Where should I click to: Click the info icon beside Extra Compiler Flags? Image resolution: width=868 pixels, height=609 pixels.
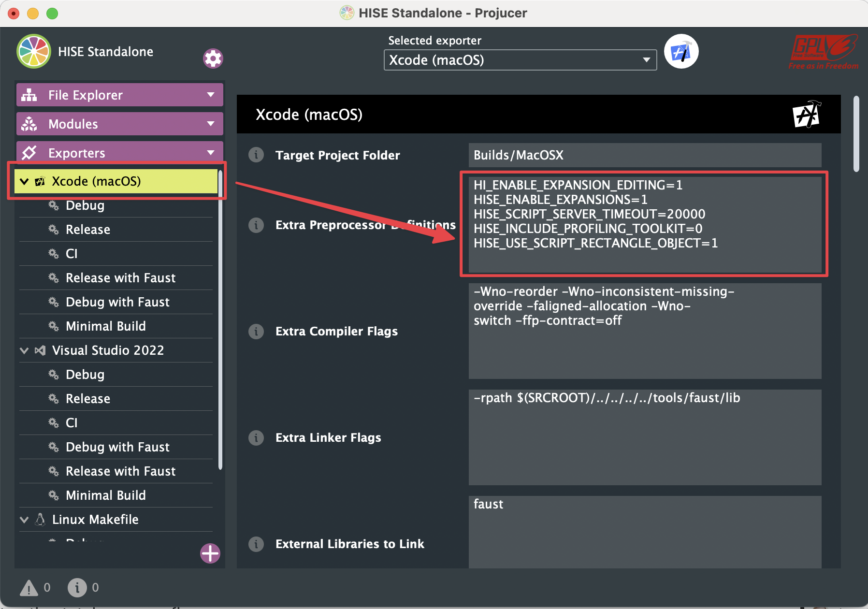[256, 332]
